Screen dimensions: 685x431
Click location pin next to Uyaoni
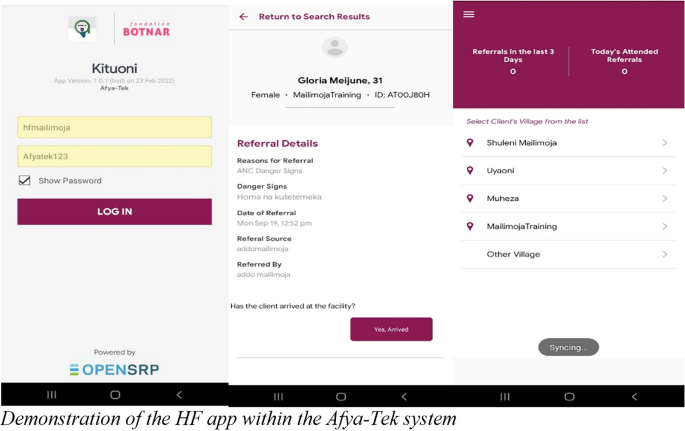(x=470, y=171)
